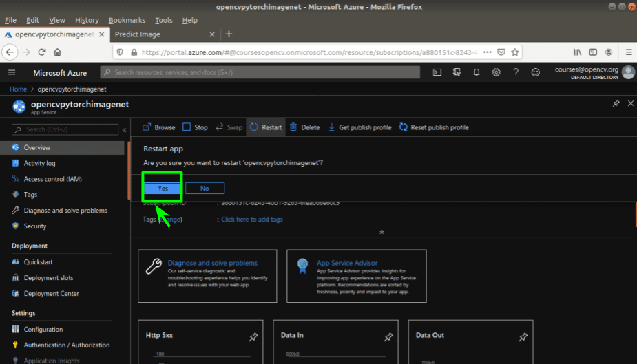
Task: Close the Predict Image tab
Action: [x=212, y=34]
